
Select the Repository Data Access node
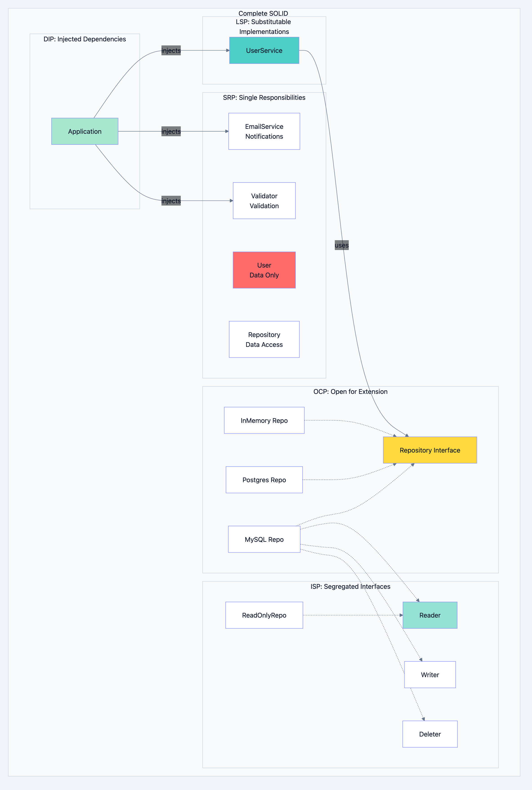pos(264,339)
